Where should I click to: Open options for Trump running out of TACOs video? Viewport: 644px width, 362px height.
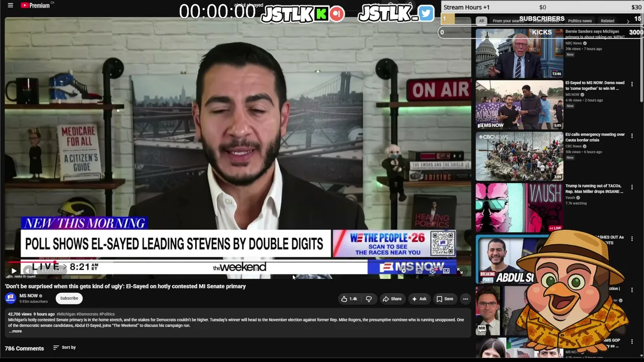click(x=632, y=188)
